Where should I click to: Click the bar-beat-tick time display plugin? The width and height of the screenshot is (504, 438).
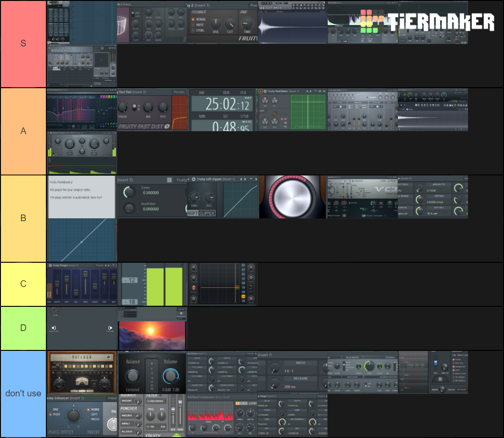(x=222, y=110)
